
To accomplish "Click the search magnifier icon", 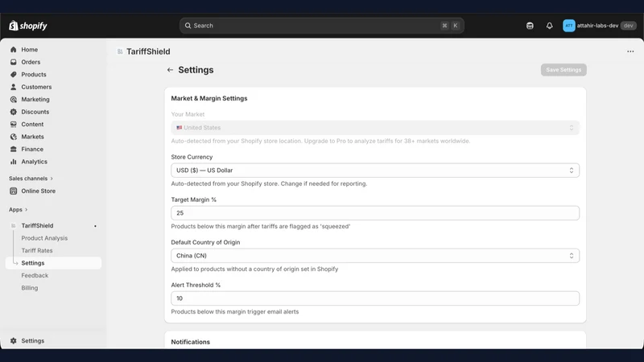I will click(x=188, y=26).
